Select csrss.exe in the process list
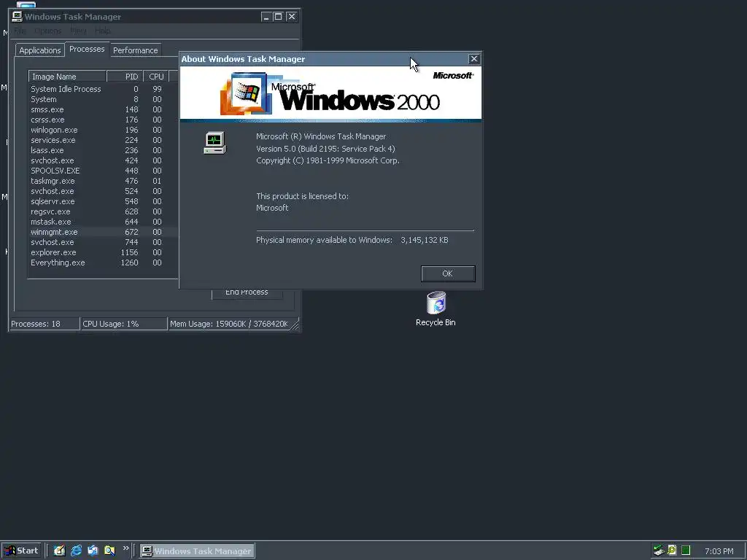The height and width of the screenshot is (560, 747). click(x=103, y=120)
